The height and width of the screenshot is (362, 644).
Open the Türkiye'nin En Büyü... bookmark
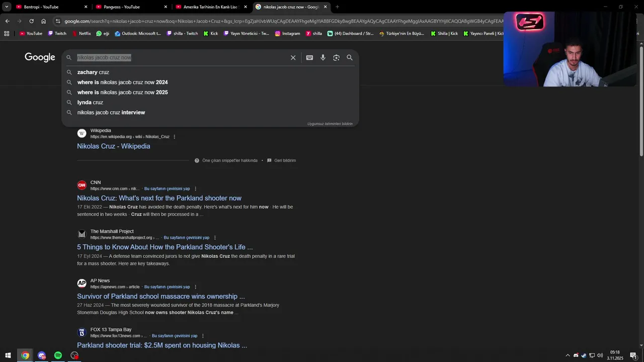401,34
